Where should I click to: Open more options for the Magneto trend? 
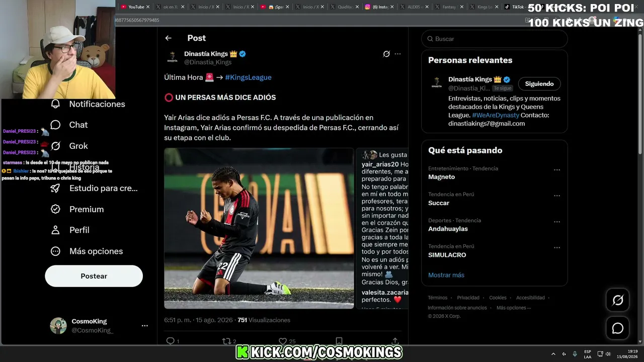click(x=557, y=170)
